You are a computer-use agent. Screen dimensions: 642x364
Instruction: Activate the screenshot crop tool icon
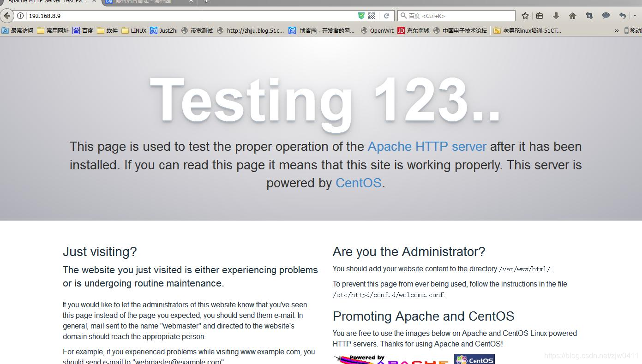[589, 16]
